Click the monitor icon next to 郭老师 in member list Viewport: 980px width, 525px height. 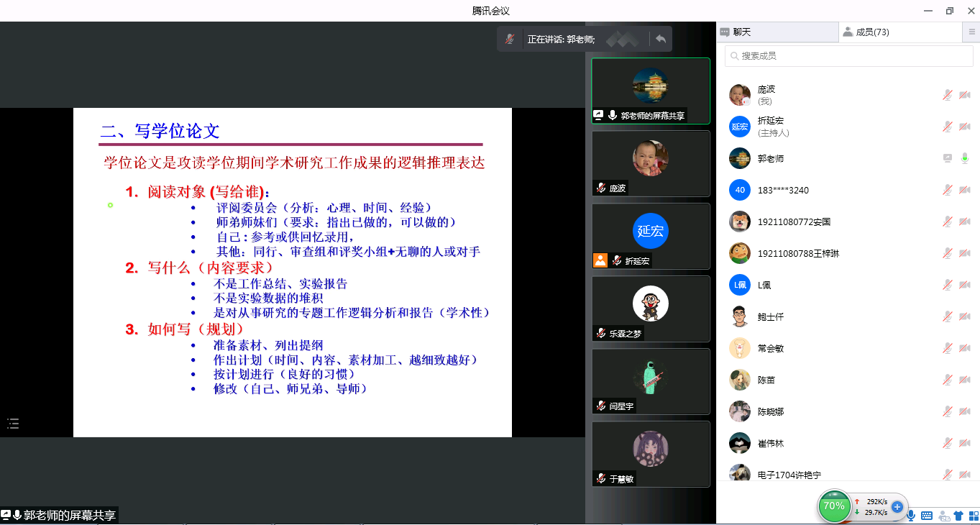(947, 157)
